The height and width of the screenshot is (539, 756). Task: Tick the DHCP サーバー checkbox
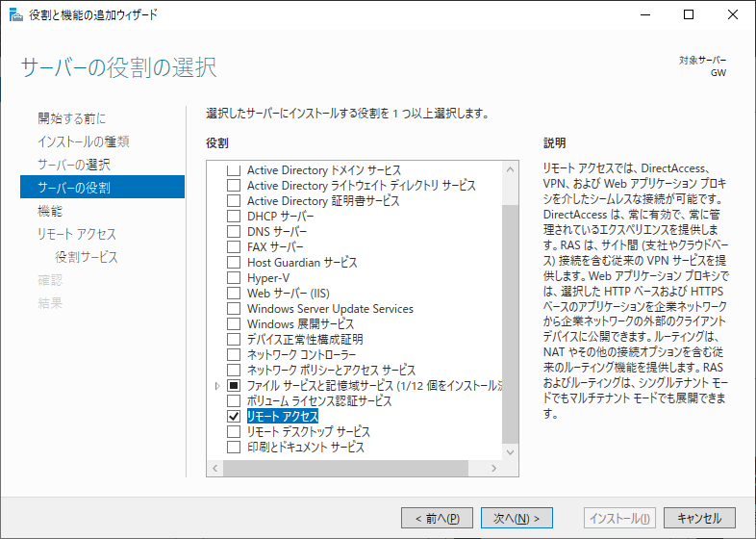click(234, 217)
